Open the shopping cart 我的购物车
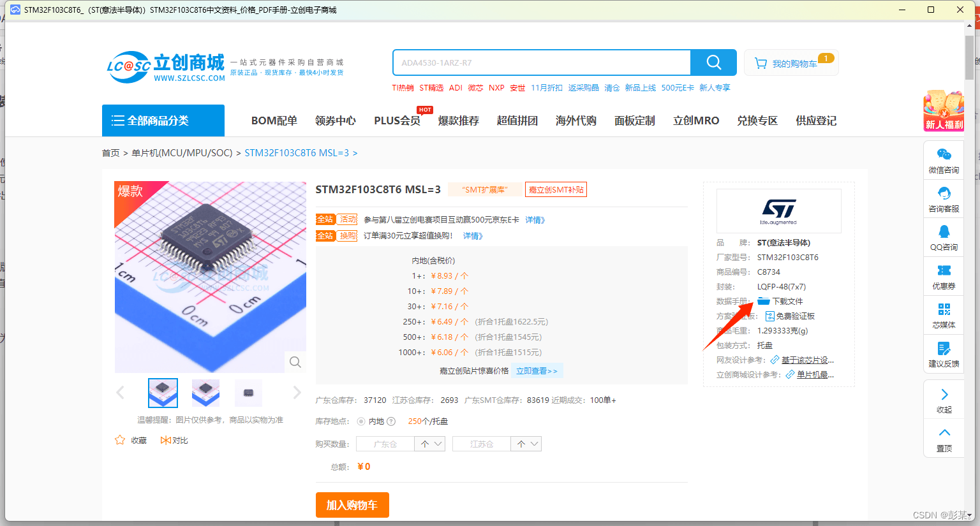 [x=791, y=63]
